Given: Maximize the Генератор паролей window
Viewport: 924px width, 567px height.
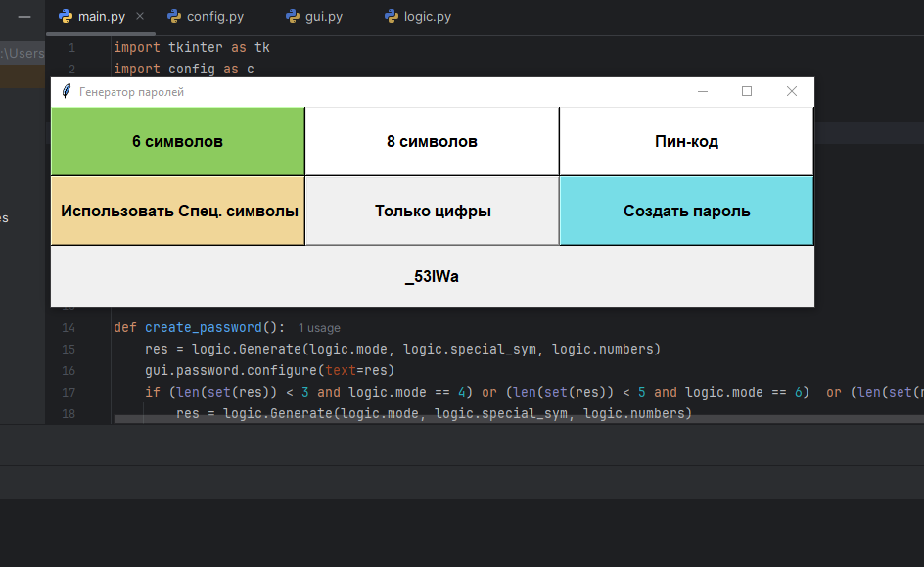Looking at the screenshot, I should pyautogui.click(x=747, y=91).
